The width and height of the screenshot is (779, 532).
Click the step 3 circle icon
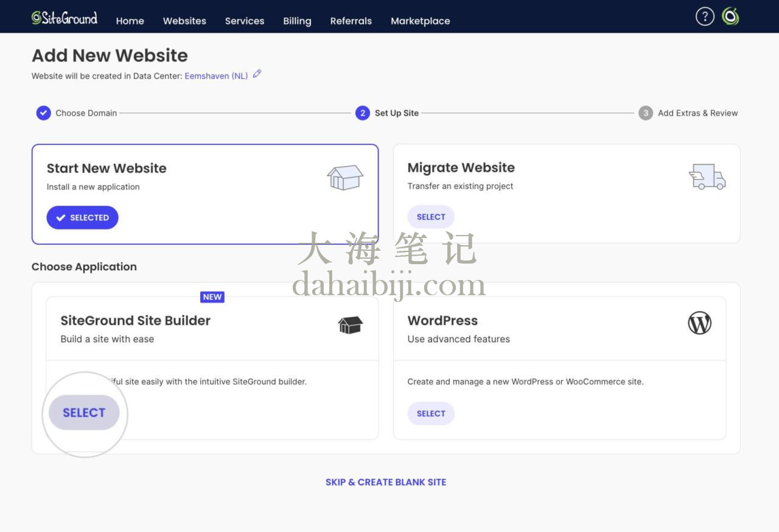pos(646,113)
